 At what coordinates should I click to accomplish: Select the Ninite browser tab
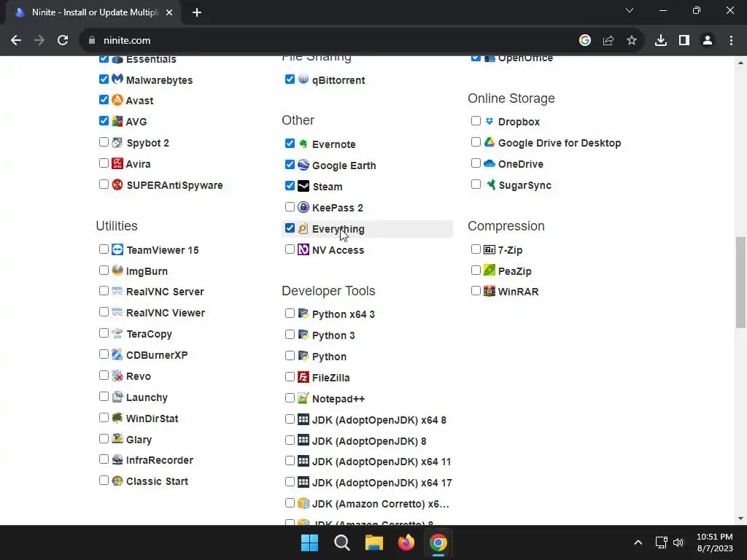click(x=94, y=12)
